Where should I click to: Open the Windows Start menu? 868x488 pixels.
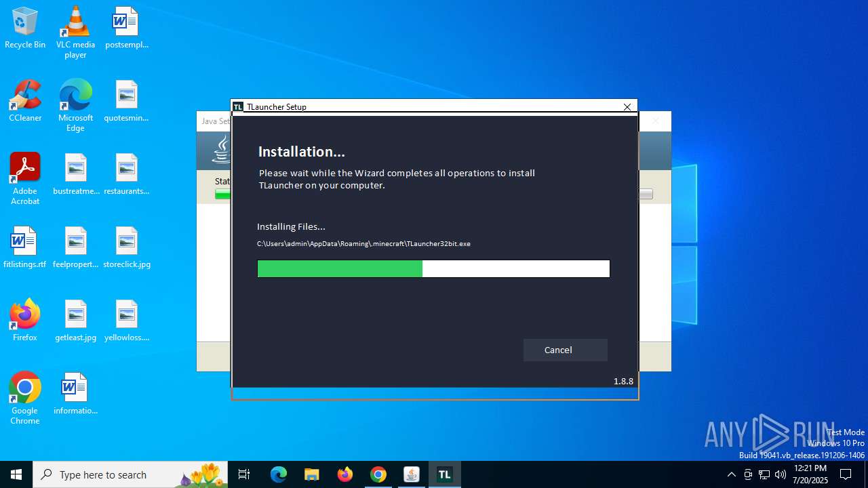tap(16, 474)
